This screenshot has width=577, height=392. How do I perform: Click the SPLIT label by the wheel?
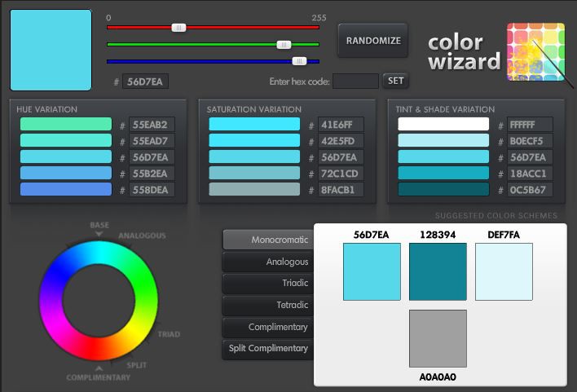click(x=137, y=365)
